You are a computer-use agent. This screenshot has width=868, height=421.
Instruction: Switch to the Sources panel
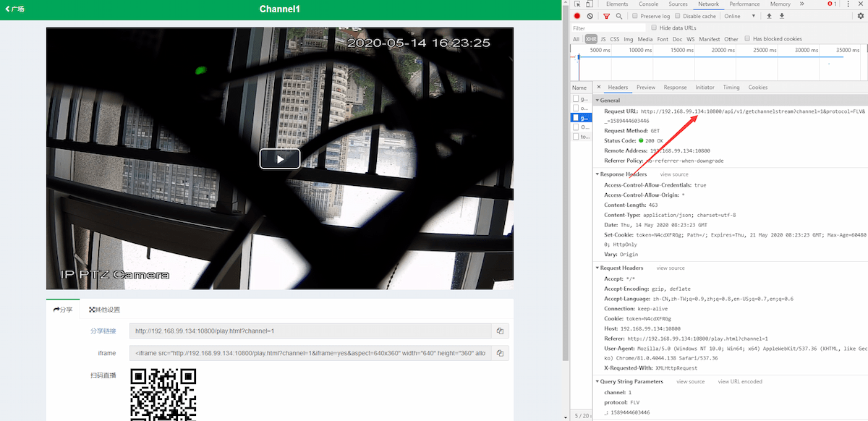tap(678, 4)
